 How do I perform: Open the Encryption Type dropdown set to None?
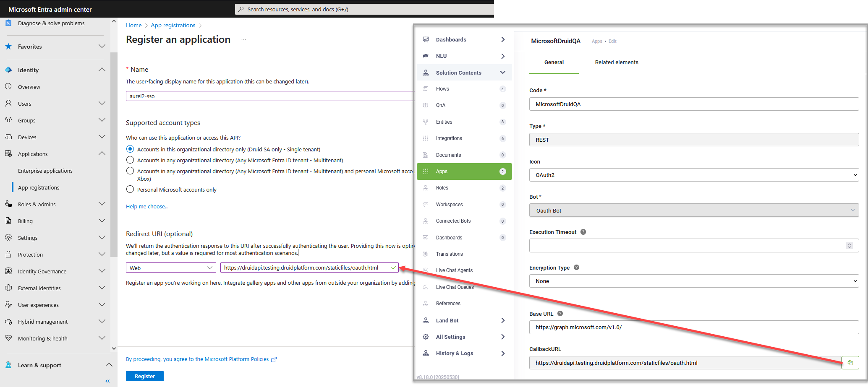tap(694, 281)
